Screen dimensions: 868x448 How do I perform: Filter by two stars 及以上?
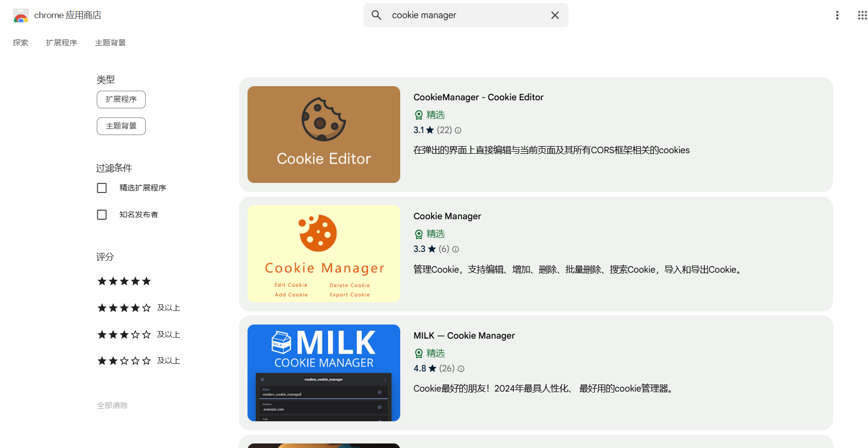pos(139,361)
